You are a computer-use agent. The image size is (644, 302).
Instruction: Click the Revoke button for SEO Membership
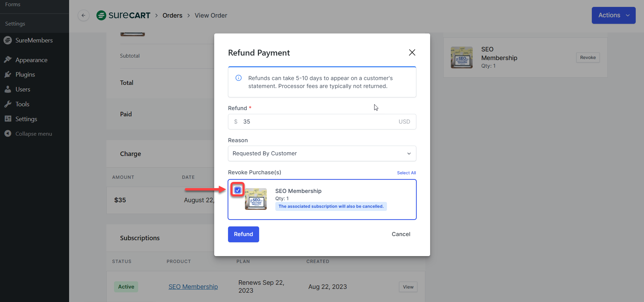click(588, 58)
